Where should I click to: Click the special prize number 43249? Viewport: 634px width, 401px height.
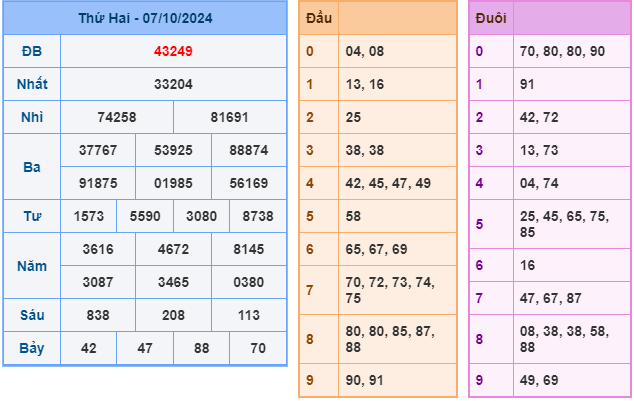(x=173, y=51)
